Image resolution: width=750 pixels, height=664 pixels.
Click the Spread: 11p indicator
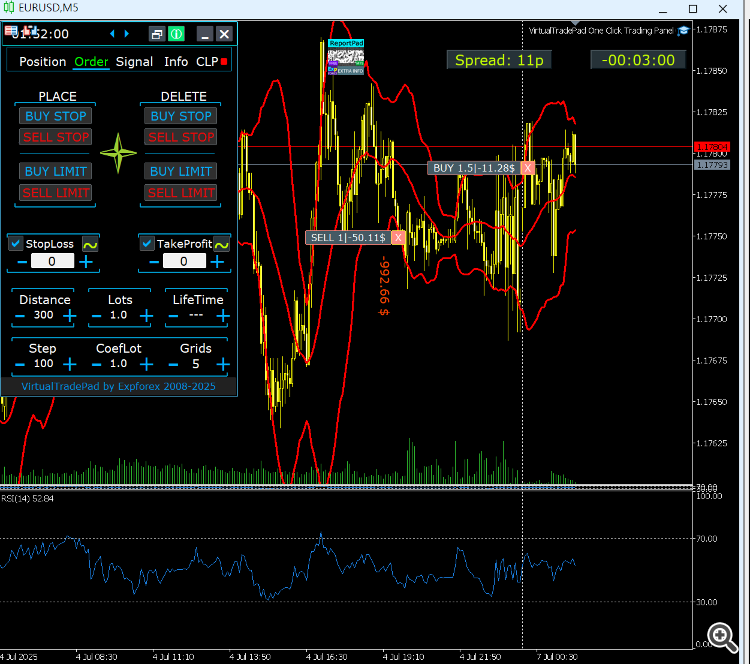click(499, 60)
